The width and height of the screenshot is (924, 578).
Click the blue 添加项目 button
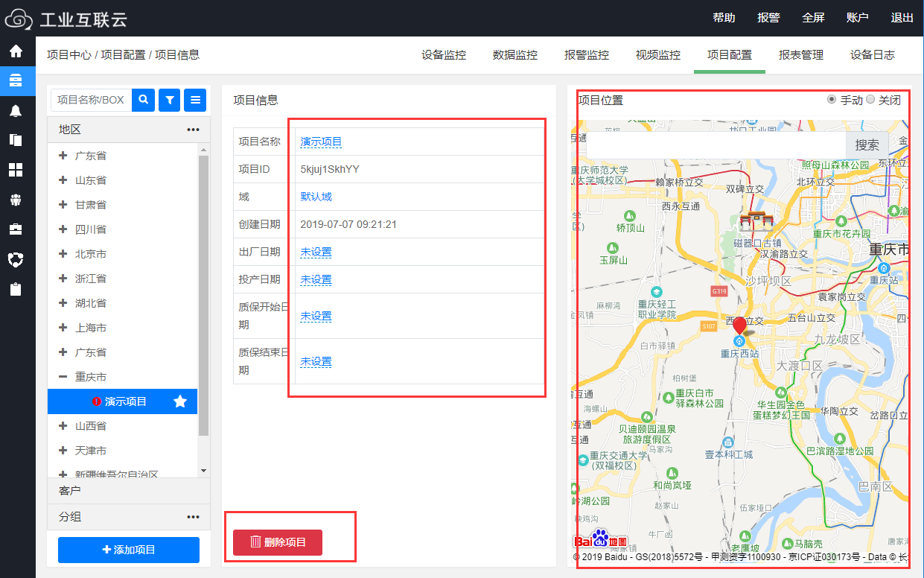129,550
